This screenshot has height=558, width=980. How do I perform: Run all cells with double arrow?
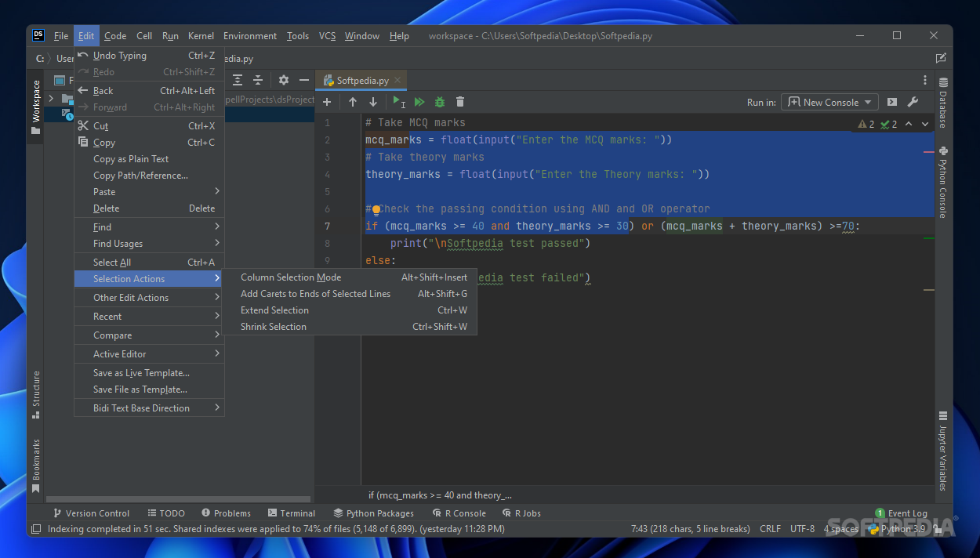click(419, 102)
